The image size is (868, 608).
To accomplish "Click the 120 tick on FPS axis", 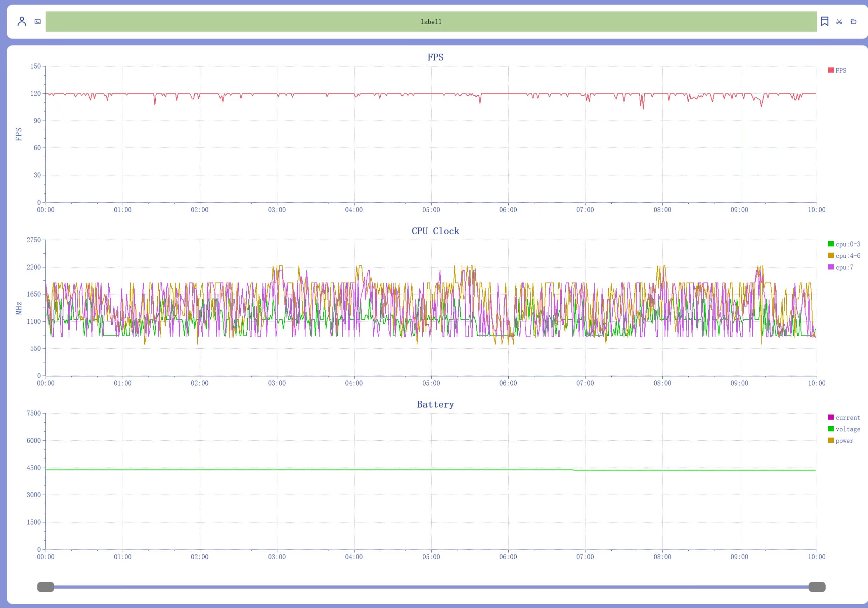I will pos(35,94).
